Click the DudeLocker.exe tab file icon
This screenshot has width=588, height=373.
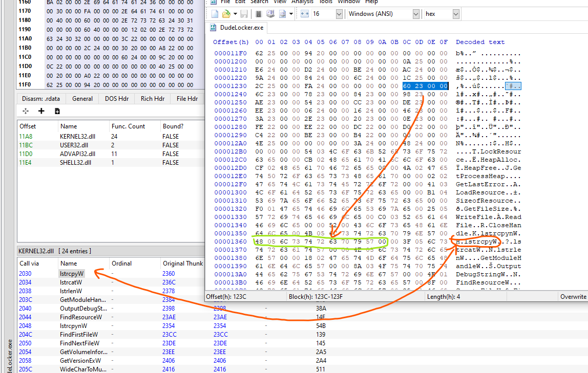[213, 27]
